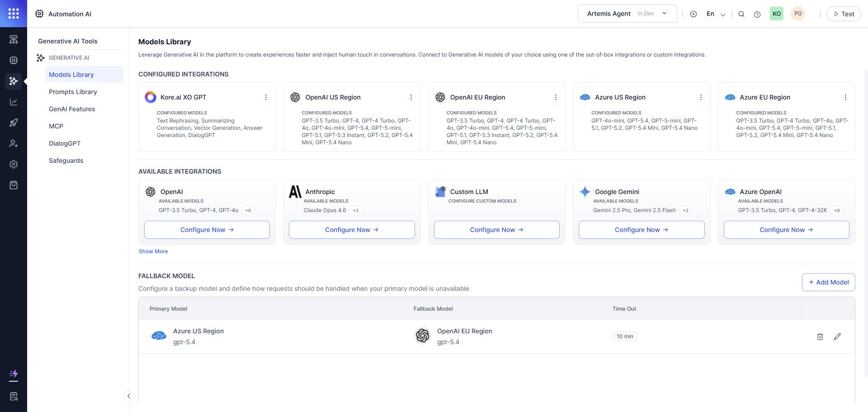Open the add-user icon in left rail
This screenshot has height=412, width=868.
(x=14, y=143)
